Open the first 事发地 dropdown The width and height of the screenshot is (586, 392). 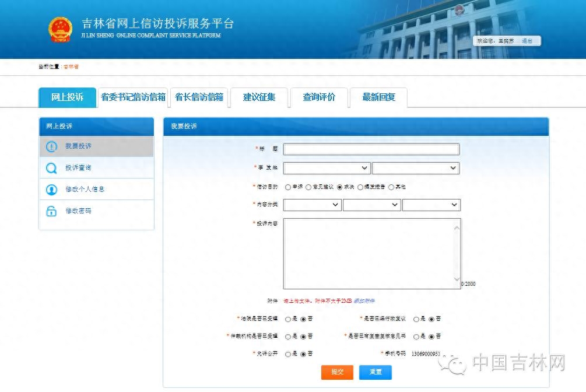(x=327, y=168)
